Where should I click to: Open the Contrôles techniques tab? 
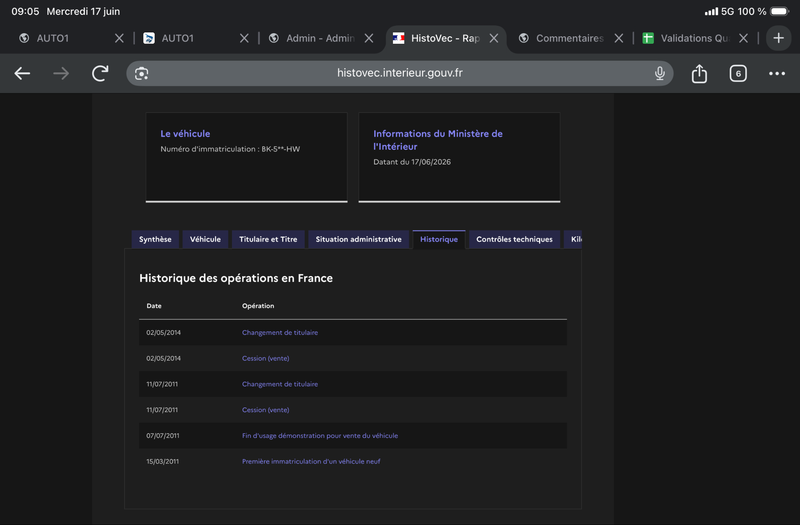point(514,239)
